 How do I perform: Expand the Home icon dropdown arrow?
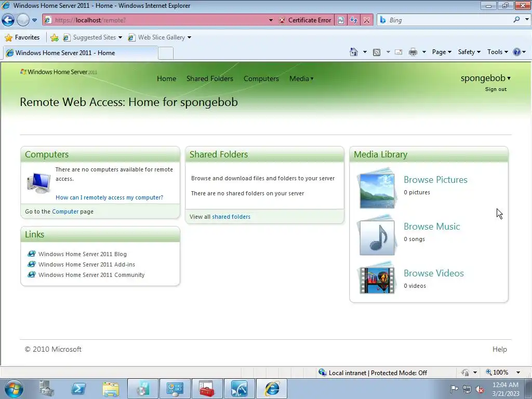coord(365,52)
